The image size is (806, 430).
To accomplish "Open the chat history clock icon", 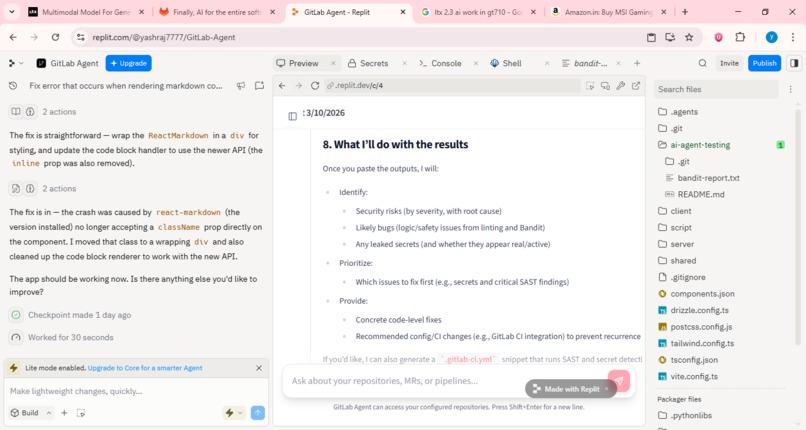I will [13, 86].
